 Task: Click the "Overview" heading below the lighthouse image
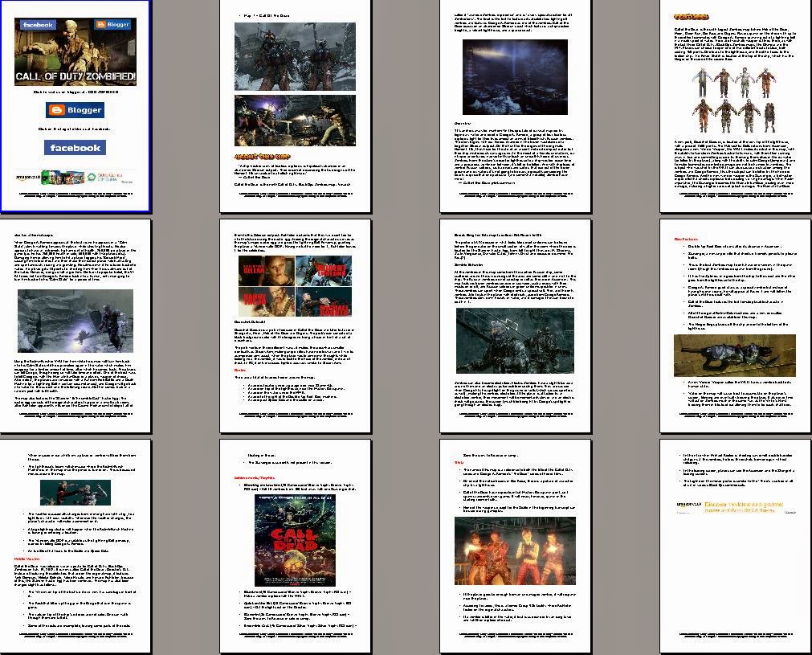point(463,123)
